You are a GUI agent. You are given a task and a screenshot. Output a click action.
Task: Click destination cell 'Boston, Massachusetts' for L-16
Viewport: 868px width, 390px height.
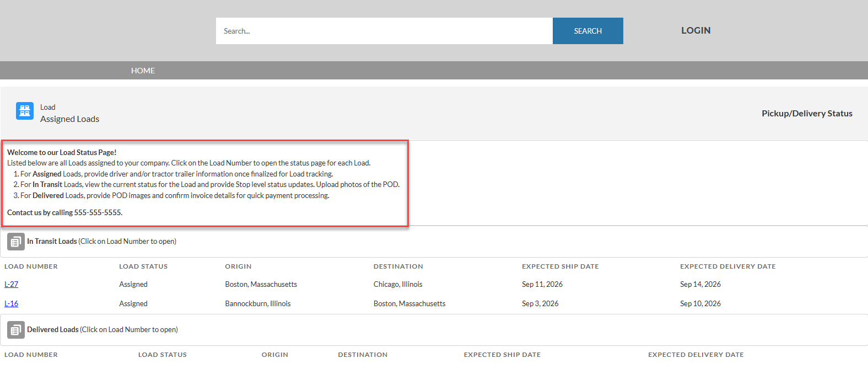click(x=409, y=303)
